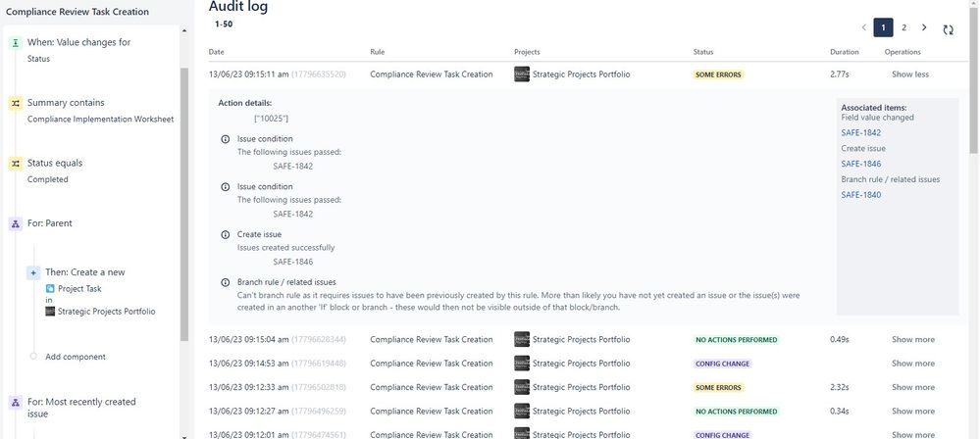Expand 'Show more' for the 09:12:01 am entry

pyautogui.click(x=913, y=435)
